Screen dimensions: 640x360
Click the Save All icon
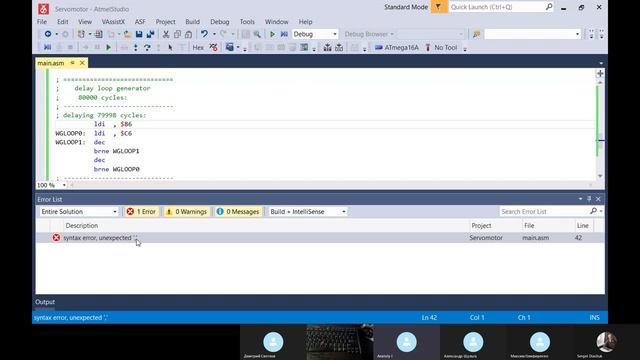coord(150,34)
